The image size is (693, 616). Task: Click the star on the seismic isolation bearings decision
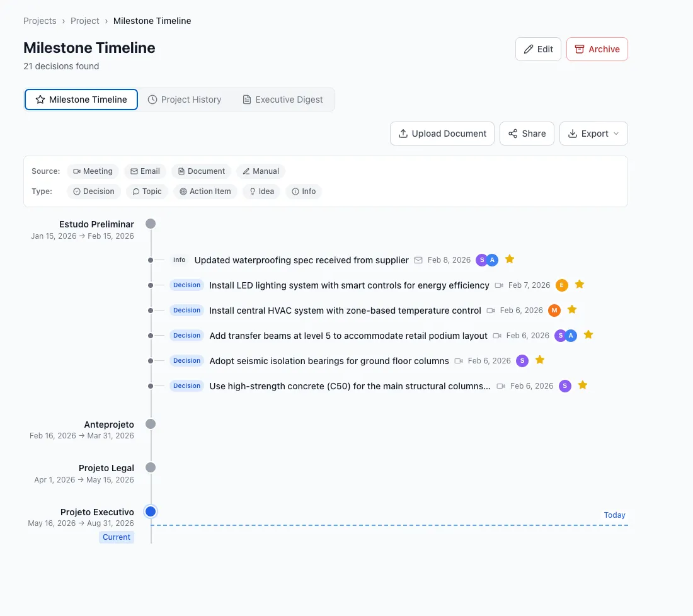tap(540, 360)
